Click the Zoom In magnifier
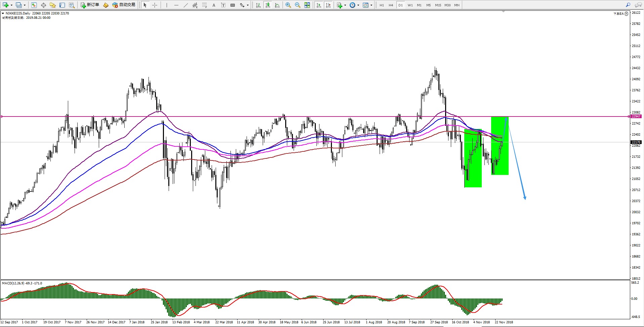Screen dimensions: 644x327 pyautogui.click(x=288, y=5)
